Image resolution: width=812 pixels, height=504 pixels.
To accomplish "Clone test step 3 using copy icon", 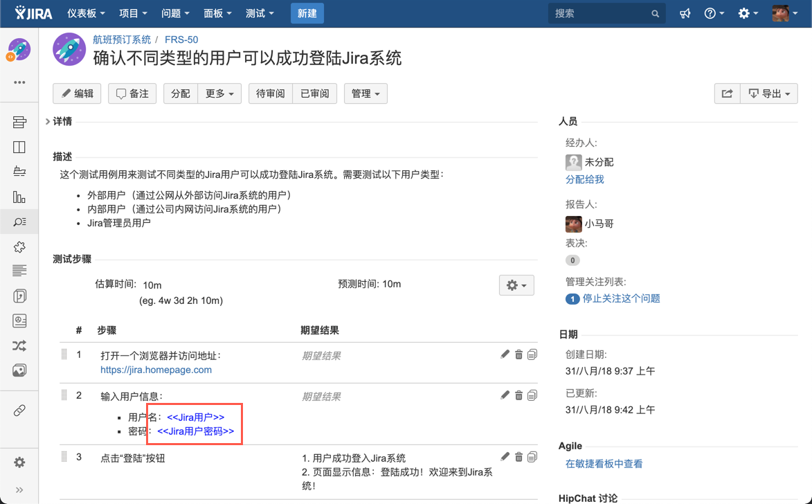I will pos(532,456).
